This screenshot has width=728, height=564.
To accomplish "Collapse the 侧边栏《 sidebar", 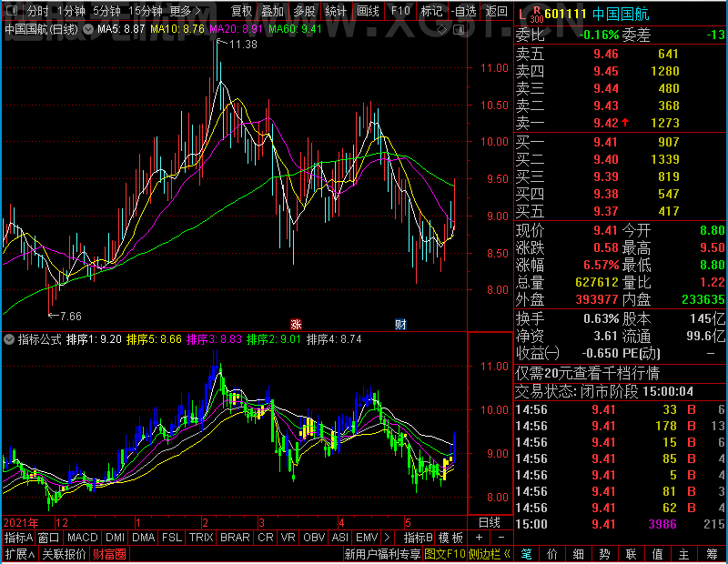I will coord(490,554).
